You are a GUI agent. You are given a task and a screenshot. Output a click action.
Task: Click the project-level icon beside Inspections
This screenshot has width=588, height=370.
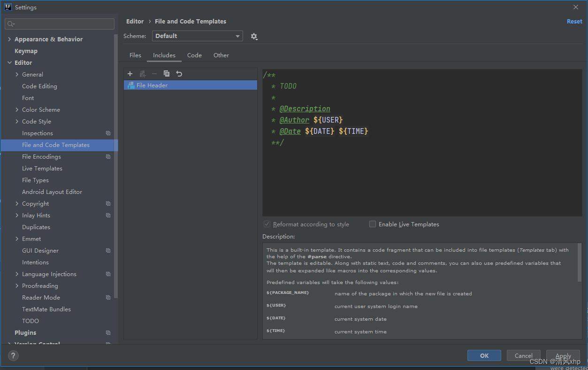(x=108, y=133)
